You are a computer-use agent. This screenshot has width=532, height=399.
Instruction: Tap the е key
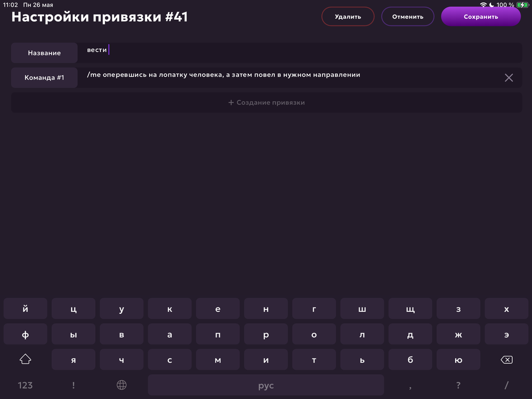click(218, 309)
